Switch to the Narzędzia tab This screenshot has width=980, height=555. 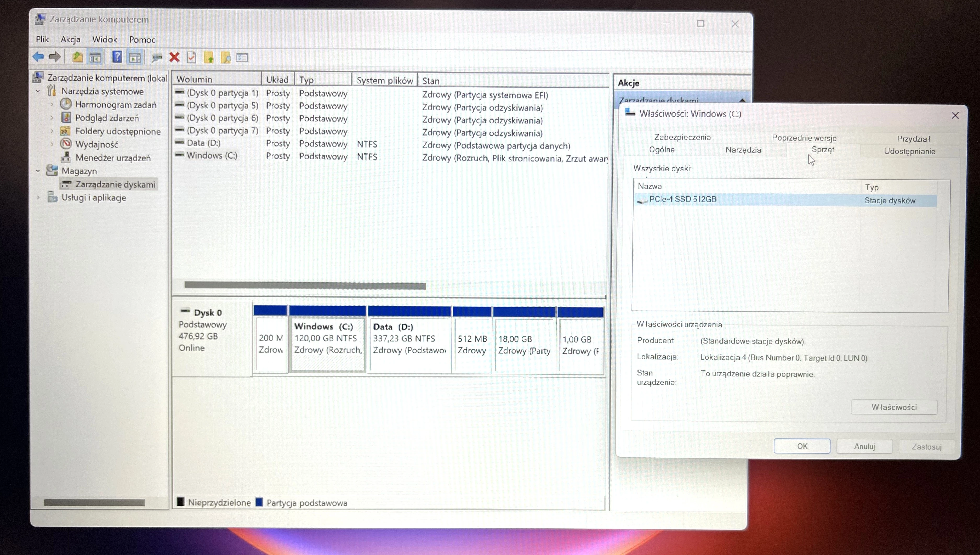coord(743,150)
